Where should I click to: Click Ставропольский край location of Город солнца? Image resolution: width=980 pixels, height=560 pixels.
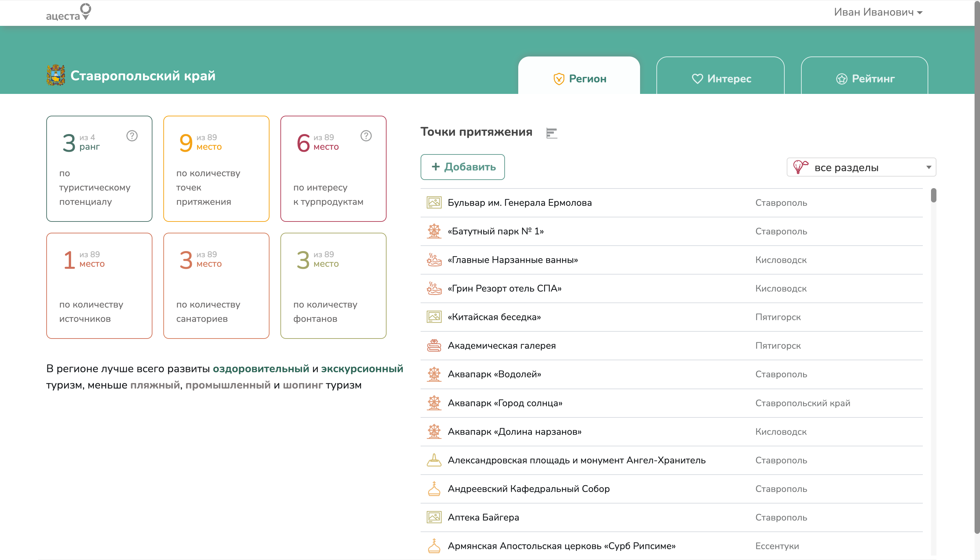[x=802, y=403]
